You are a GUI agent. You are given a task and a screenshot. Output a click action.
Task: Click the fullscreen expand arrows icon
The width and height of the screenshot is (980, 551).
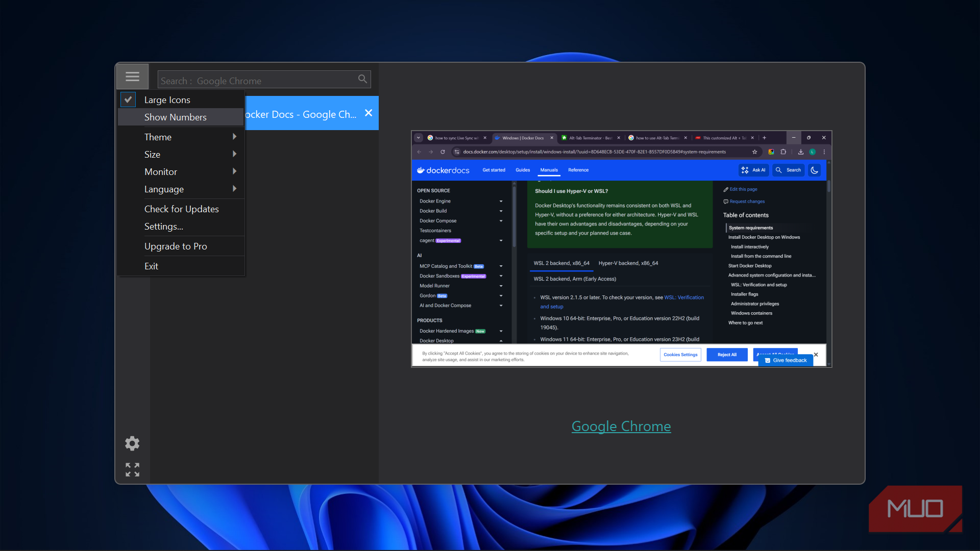tap(132, 469)
